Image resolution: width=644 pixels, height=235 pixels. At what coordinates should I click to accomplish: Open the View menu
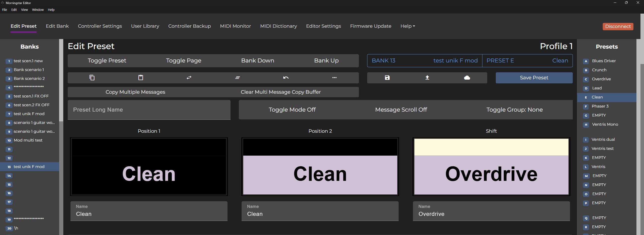pos(24,10)
